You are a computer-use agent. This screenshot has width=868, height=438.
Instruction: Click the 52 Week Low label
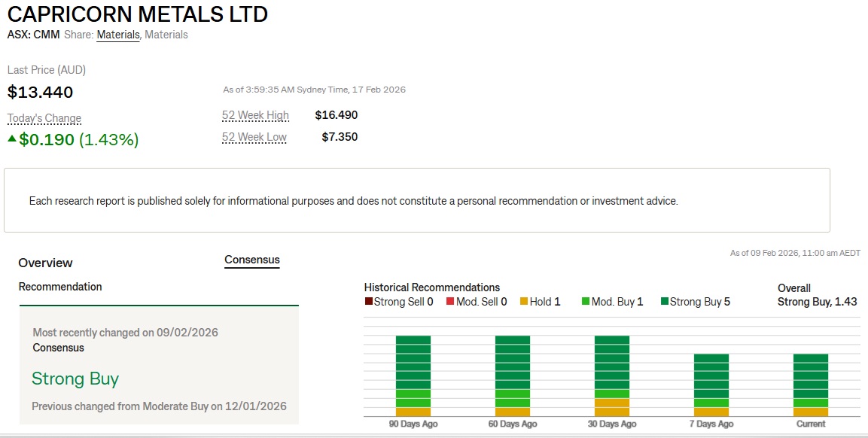[254, 137]
